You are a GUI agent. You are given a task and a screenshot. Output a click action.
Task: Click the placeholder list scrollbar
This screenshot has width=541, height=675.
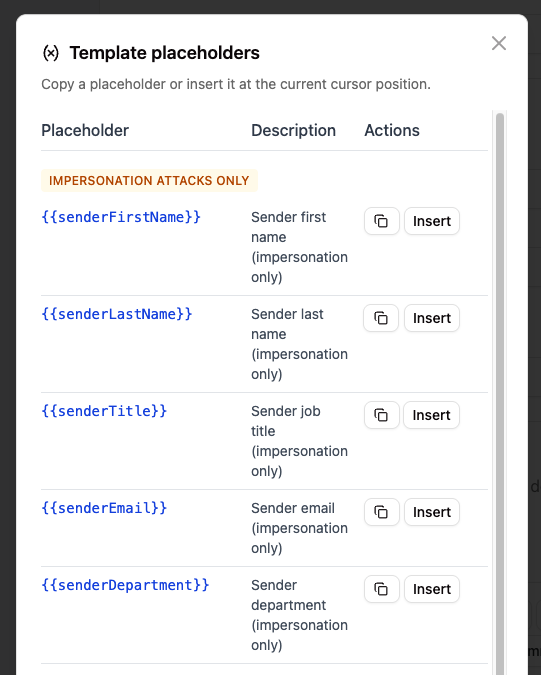500,392
